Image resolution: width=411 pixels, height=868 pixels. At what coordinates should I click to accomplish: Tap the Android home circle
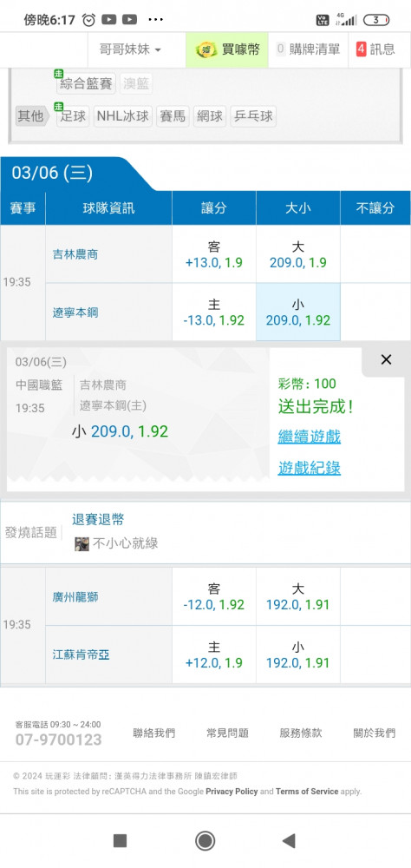click(x=205, y=840)
